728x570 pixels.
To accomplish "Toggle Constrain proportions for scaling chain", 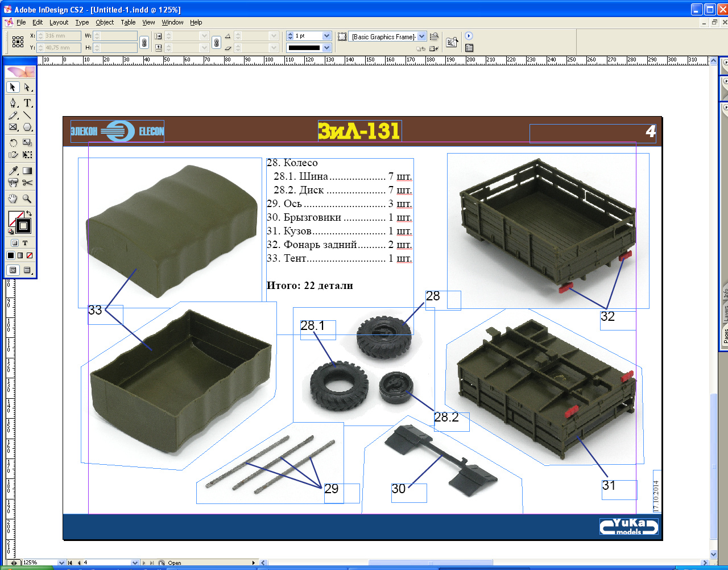I will (216, 42).
